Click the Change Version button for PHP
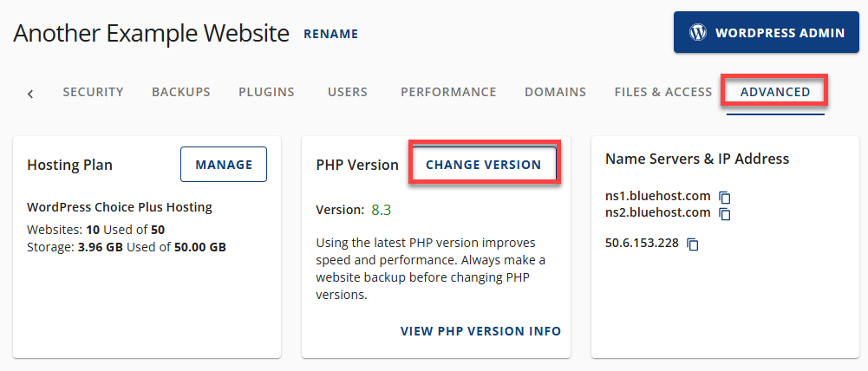868x371 pixels. pyautogui.click(x=484, y=165)
